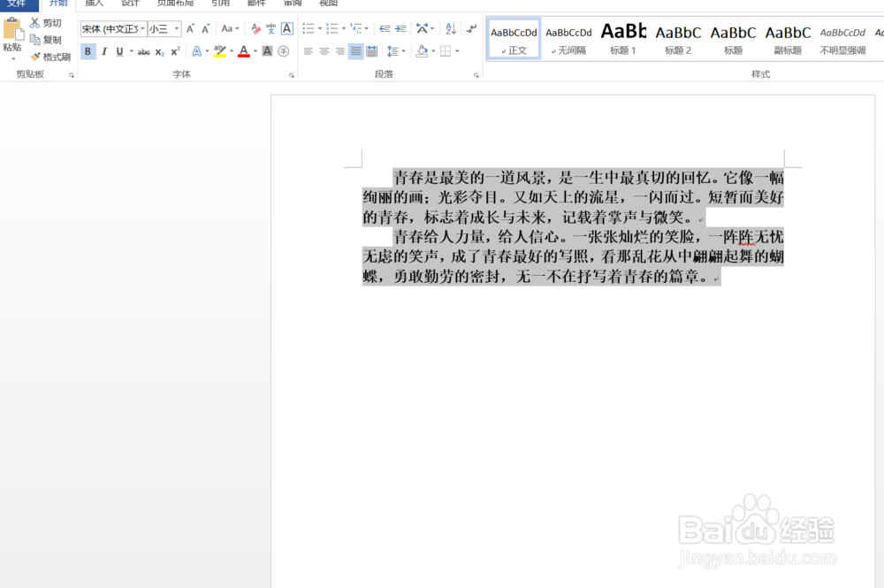Toggle numbered list formatting
This screenshot has height=588, width=884.
click(331, 29)
